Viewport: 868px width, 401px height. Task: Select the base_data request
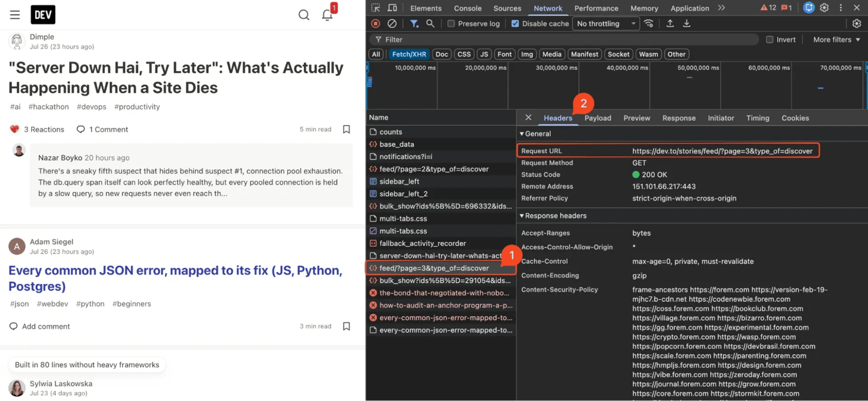click(x=440, y=144)
